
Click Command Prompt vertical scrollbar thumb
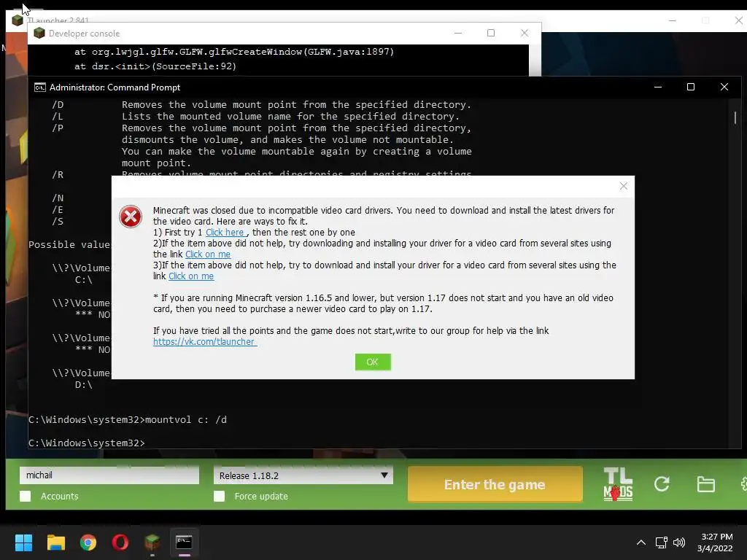(x=735, y=117)
